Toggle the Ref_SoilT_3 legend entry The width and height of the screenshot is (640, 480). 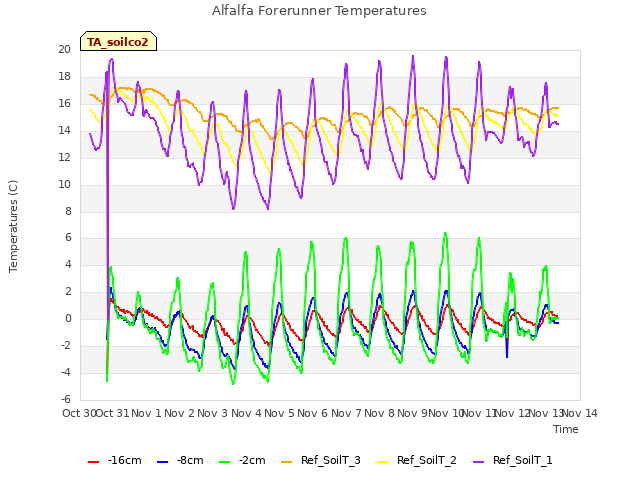click(321, 460)
